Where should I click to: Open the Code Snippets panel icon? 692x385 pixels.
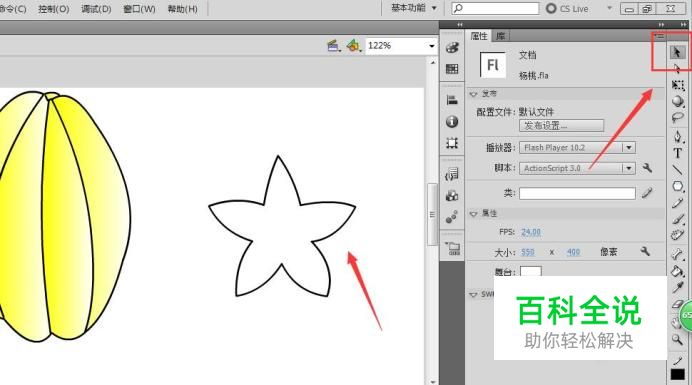451,174
